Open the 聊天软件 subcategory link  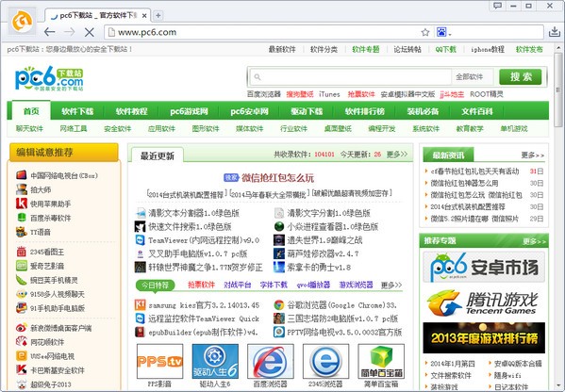[x=29, y=128]
